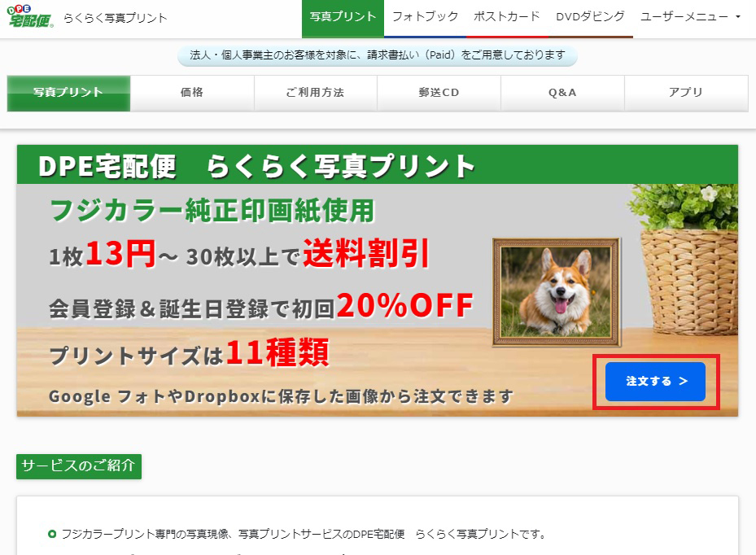Open the ポストカード navigation item

(507, 19)
